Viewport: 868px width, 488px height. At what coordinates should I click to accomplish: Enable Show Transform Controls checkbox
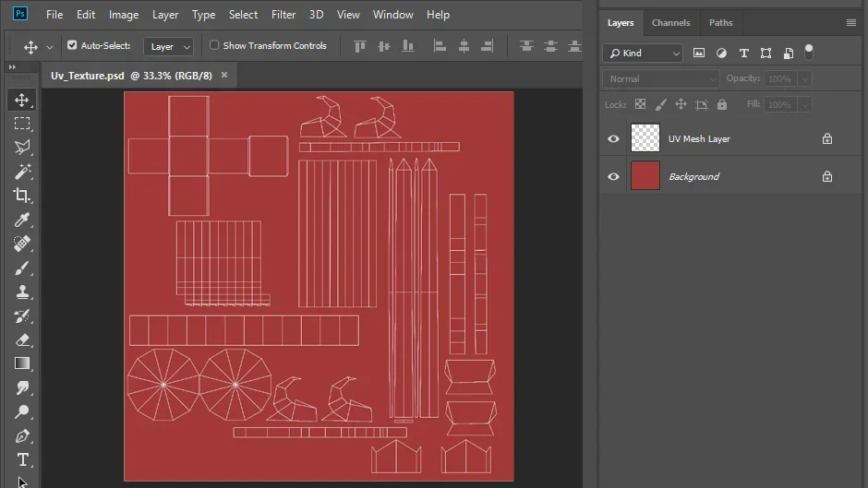[x=214, y=45]
